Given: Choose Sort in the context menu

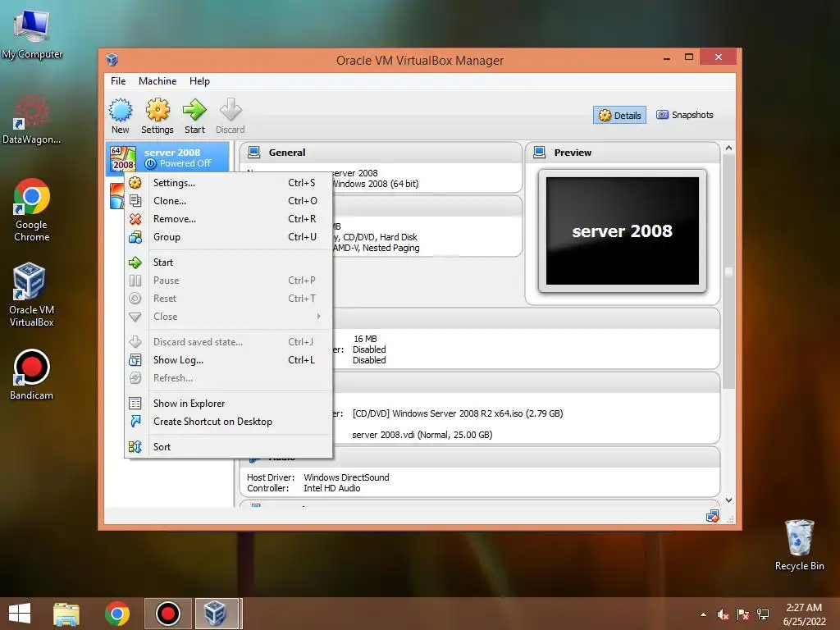Looking at the screenshot, I should [x=228, y=447].
